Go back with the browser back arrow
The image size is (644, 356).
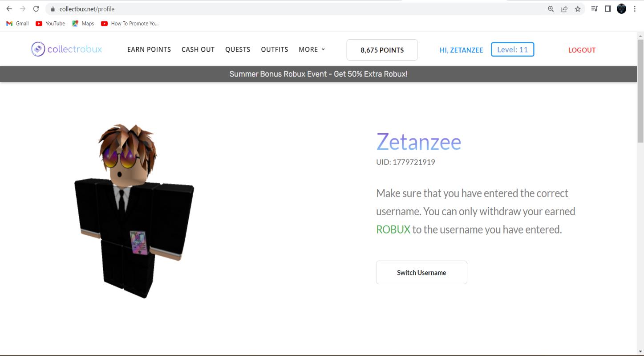click(9, 9)
